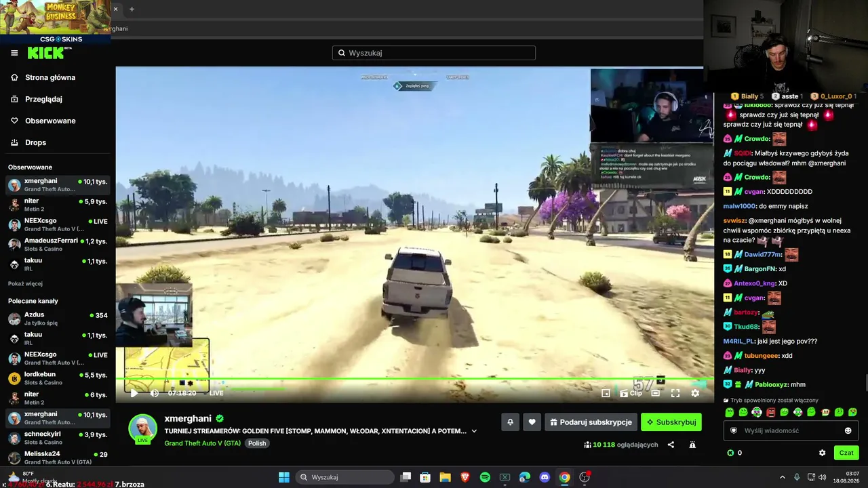Seek along the green video progress bar

pyautogui.click(x=414, y=379)
